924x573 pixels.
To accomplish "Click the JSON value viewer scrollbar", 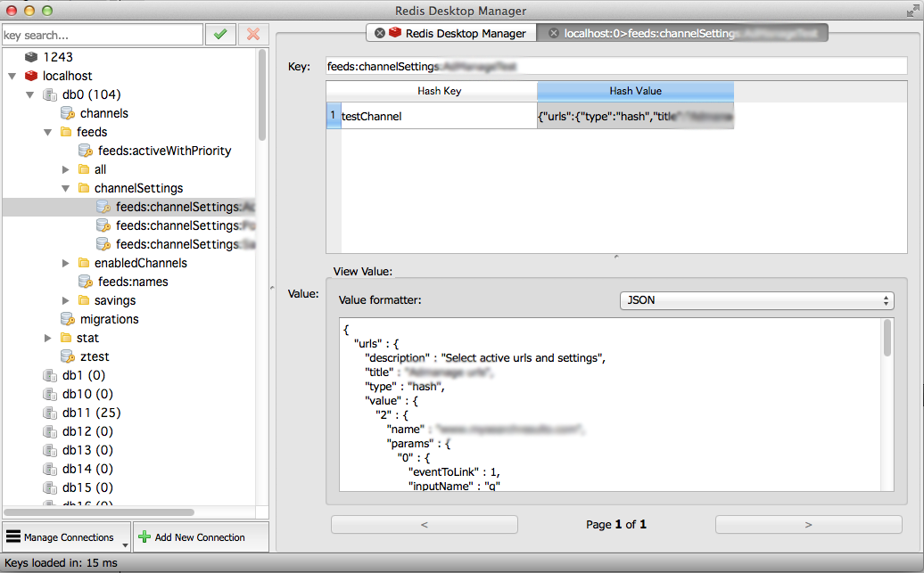I will (x=887, y=338).
